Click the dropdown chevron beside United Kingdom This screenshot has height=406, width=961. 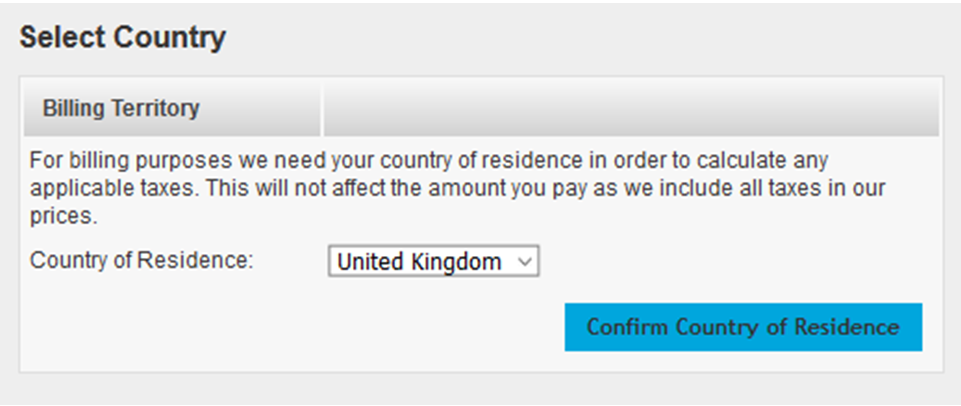(525, 262)
